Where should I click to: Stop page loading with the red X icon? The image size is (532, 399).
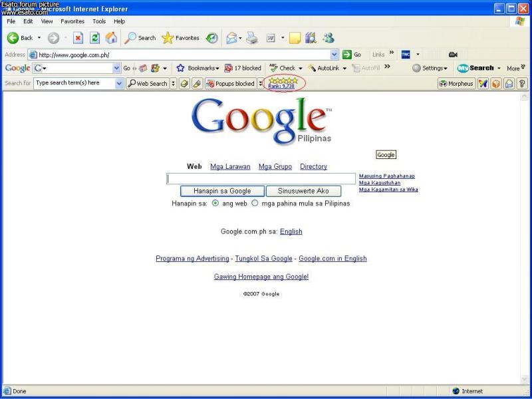(78, 38)
